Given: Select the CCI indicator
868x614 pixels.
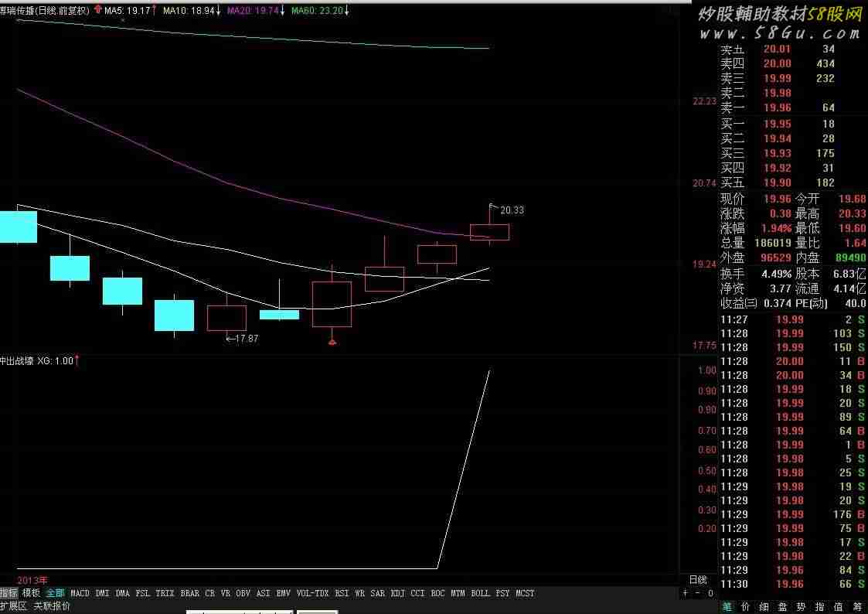Looking at the screenshot, I should pyautogui.click(x=418, y=593).
